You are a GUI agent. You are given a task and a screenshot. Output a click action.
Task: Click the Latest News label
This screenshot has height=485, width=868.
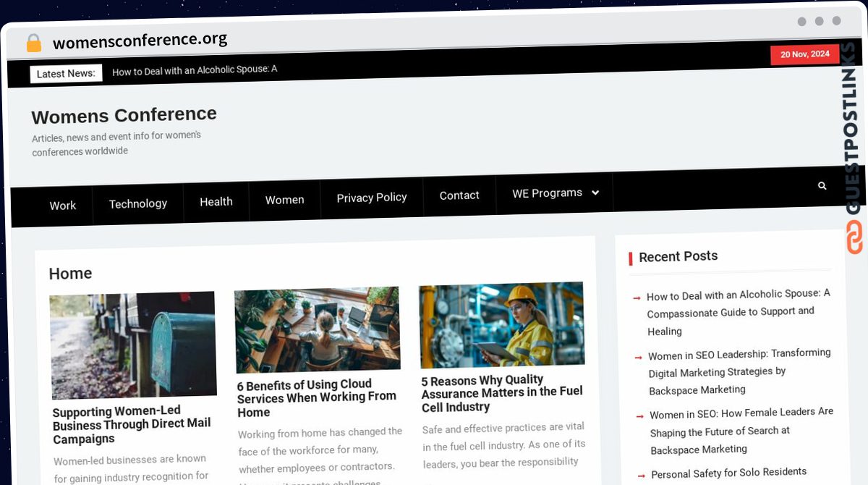pos(66,73)
